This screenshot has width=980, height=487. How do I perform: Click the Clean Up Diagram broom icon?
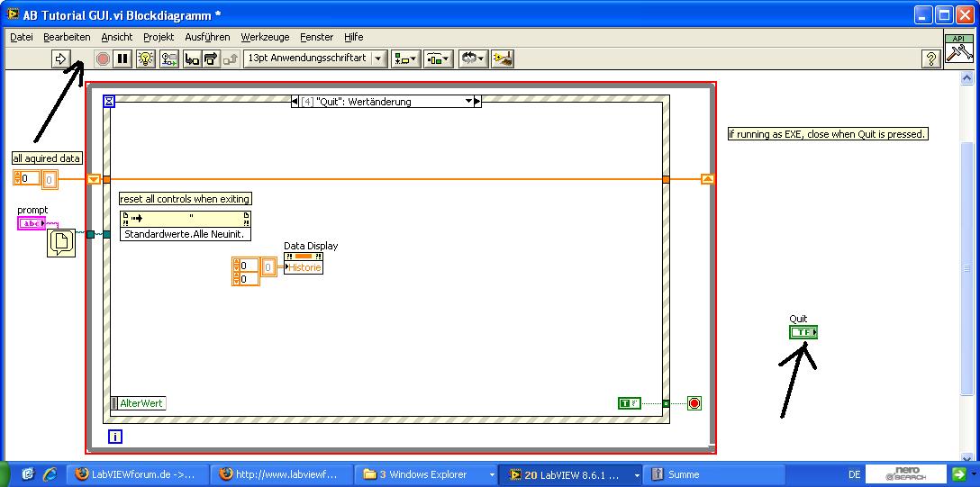click(503, 59)
